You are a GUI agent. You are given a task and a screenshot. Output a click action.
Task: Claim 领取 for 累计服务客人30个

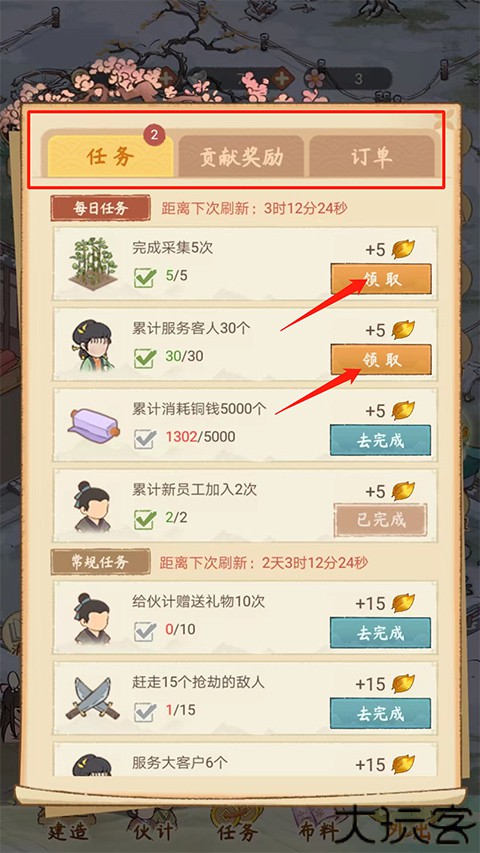(381, 359)
